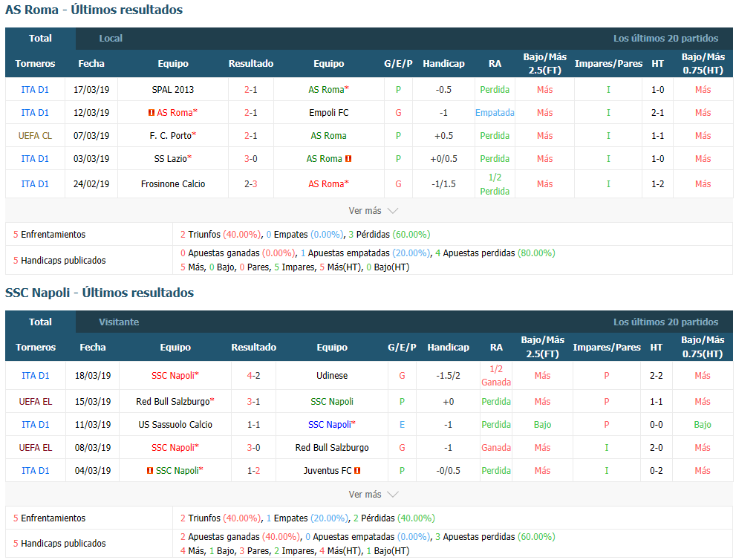Click 'Bajo' HT cell in Sassuolo row
Viewport: 736px width, 560px height.
(x=702, y=424)
